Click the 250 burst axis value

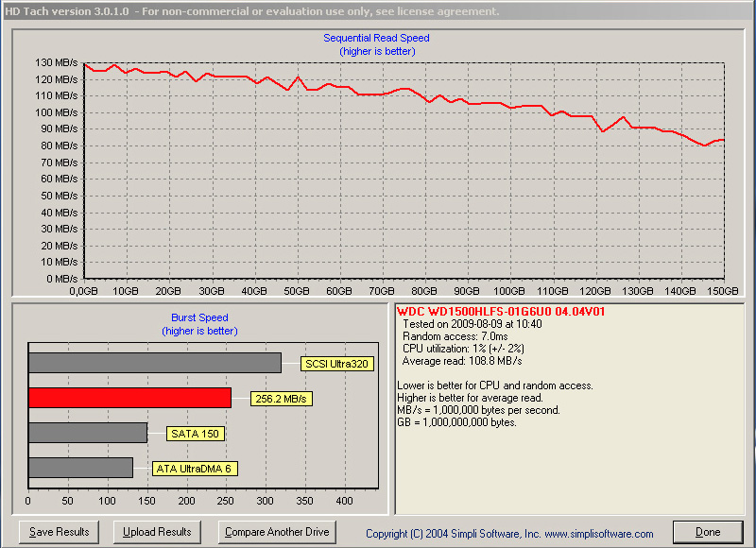[x=226, y=501]
